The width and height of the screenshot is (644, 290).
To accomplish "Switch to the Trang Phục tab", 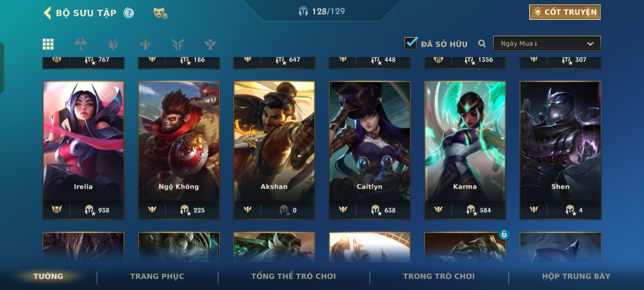I will 157,276.
